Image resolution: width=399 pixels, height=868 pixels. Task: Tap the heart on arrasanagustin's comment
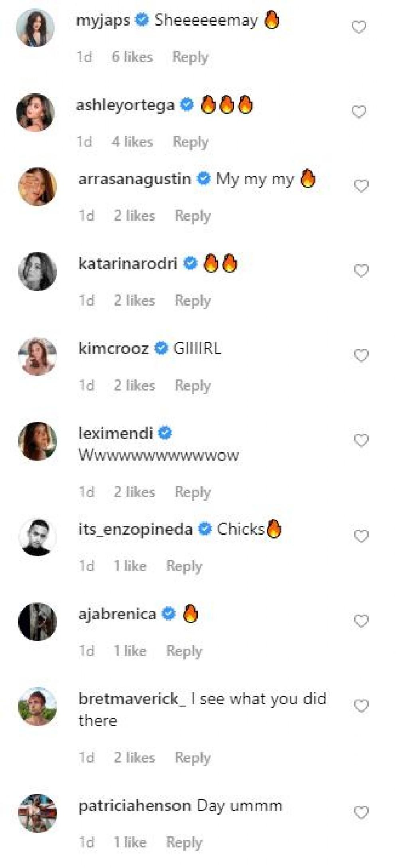click(361, 186)
